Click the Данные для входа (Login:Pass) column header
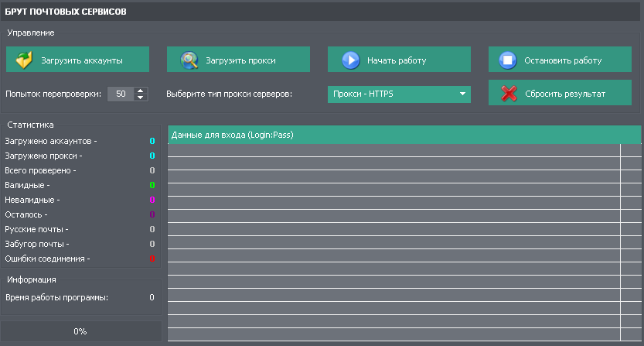The width and height of the screenshot is (644, 346). [393, 135]
